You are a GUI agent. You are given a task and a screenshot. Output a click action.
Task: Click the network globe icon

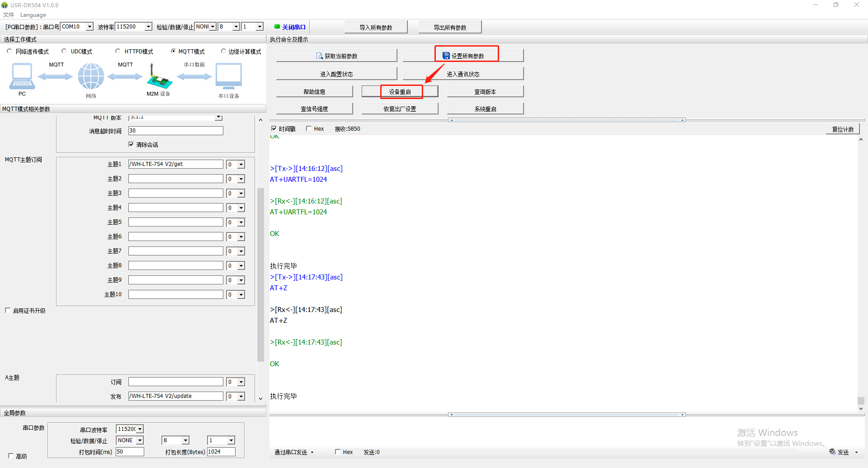91,76
